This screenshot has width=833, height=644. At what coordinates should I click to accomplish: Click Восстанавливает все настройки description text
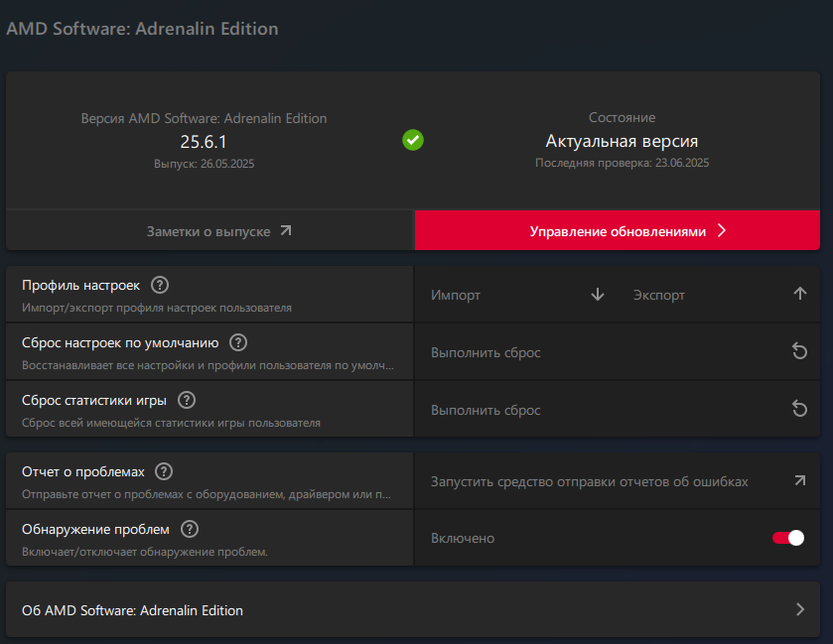[208, 365]
